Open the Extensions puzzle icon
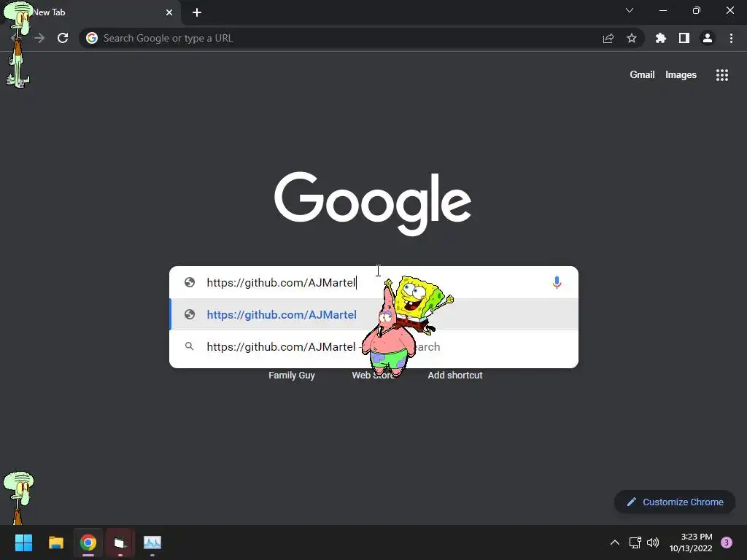Screen dimensions: 747x560 click(661, 38)
